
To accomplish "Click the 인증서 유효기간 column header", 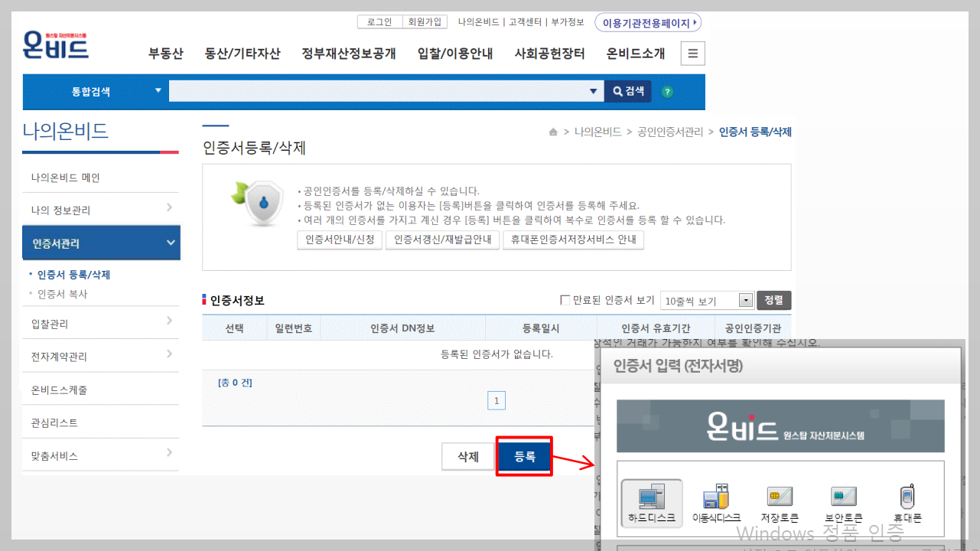I will (x=656, y=328).
